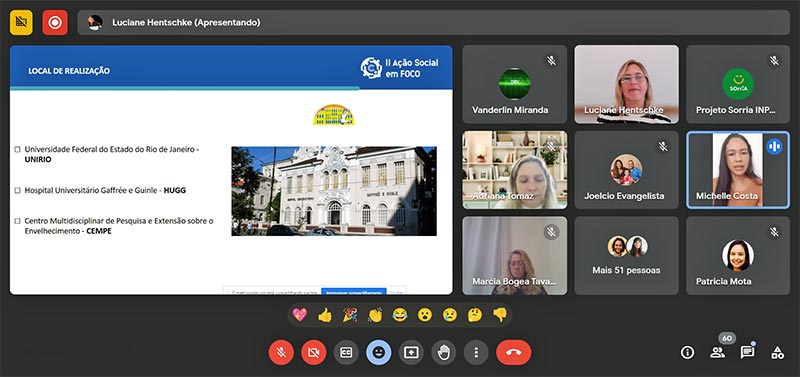Click Luciane Hentschke presenting bar

click(434, 22)
